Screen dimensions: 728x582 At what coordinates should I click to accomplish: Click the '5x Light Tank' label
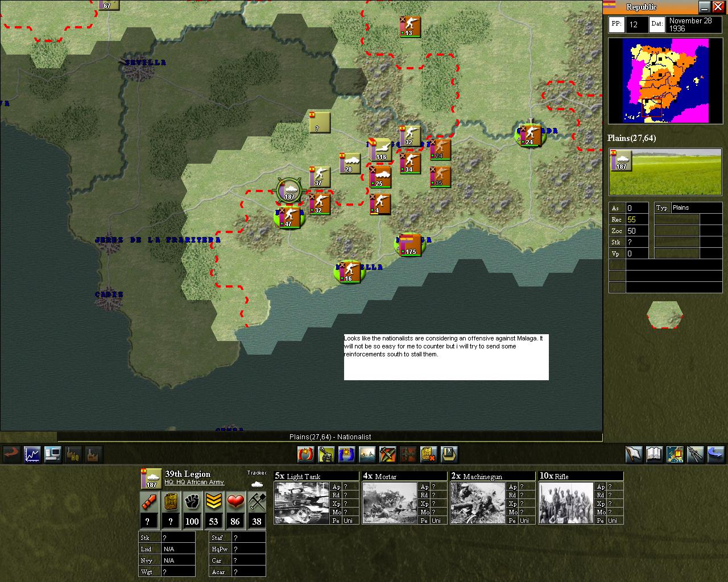(x=297, y=476)
